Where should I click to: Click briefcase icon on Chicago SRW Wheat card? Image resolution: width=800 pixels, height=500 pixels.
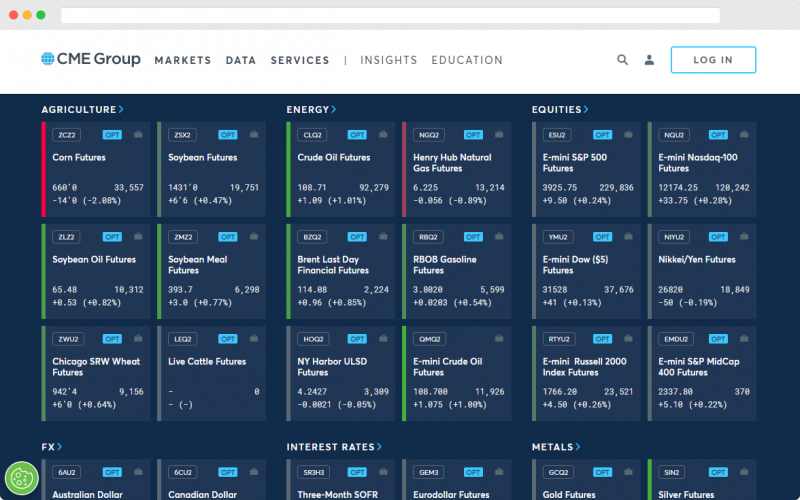[x=138, y=339]
